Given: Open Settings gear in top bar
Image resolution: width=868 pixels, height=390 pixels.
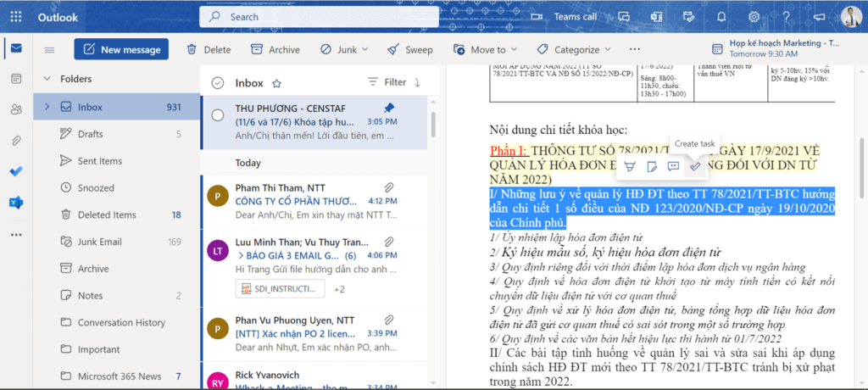Looking at the screenshot, I should 754,17.
